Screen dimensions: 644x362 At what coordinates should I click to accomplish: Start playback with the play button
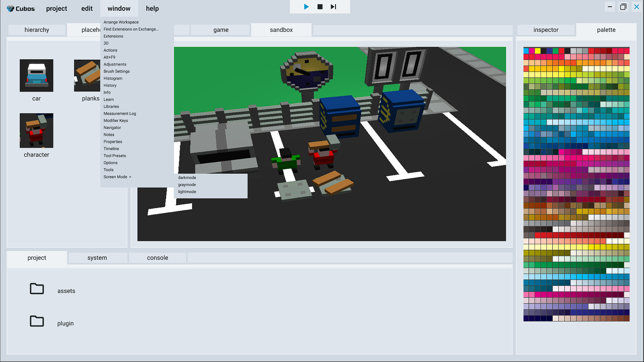click(x=306, y=7)
